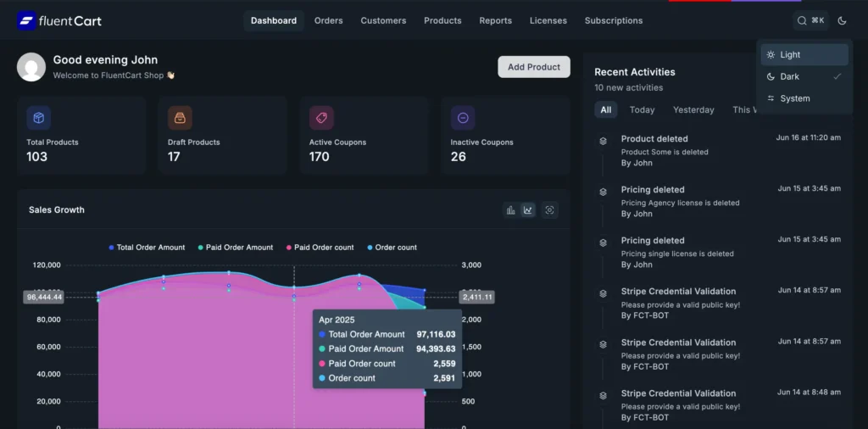The width and height of the screenshot is (868, 429).
Task: Click the Inactive Coupons minus-circle icon
Action: 463,118
